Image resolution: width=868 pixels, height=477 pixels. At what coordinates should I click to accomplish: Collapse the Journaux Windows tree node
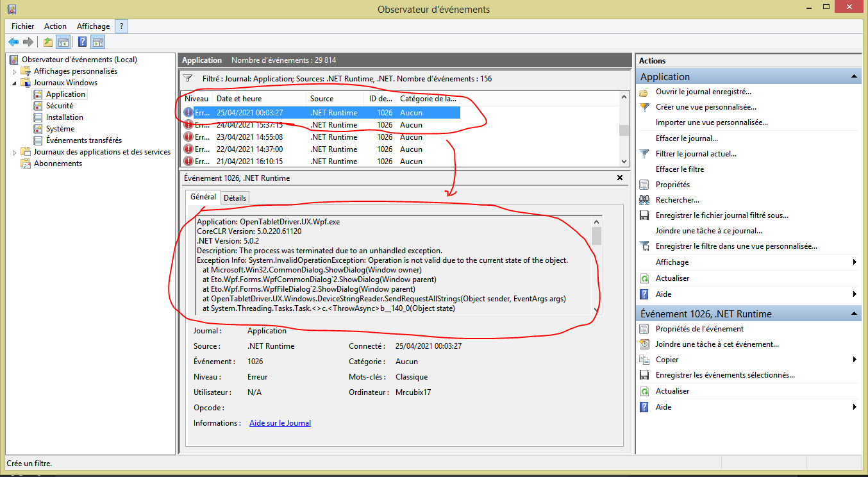[x=15, y=83]
